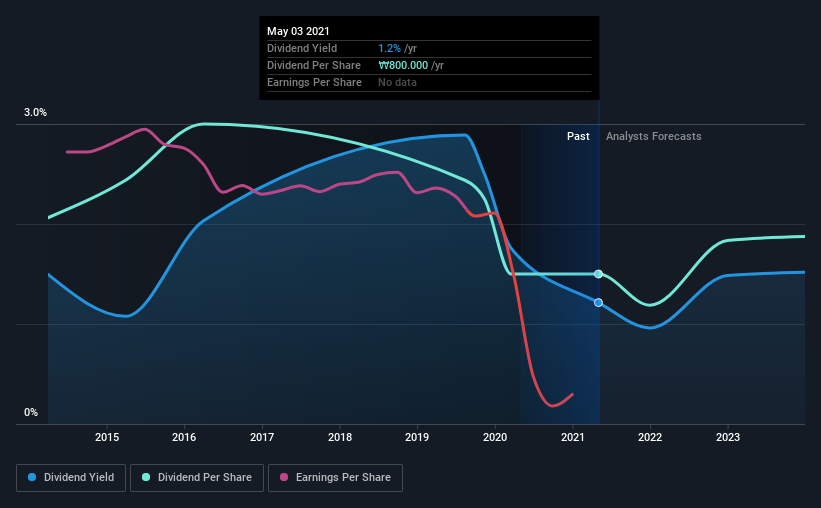Click the 3.0% y-axis label
The height and width of the screenshot is (508, 821).
click(35, 113)
